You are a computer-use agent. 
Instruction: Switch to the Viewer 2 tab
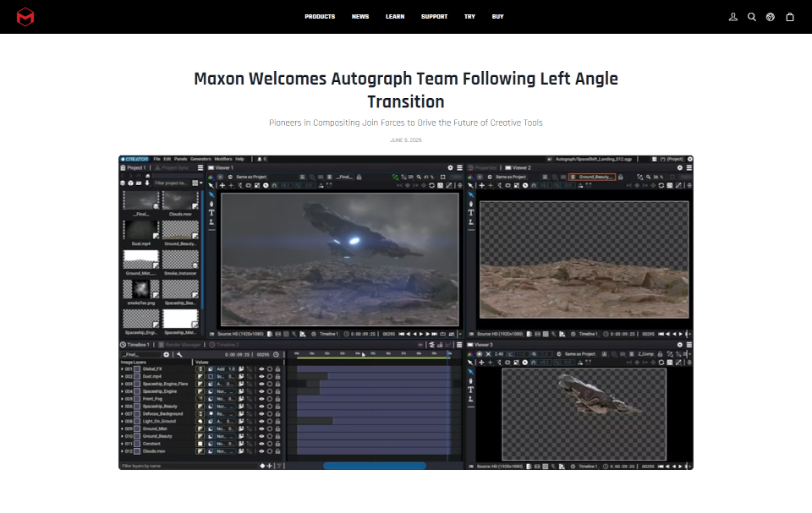click(x=518, y=167)
